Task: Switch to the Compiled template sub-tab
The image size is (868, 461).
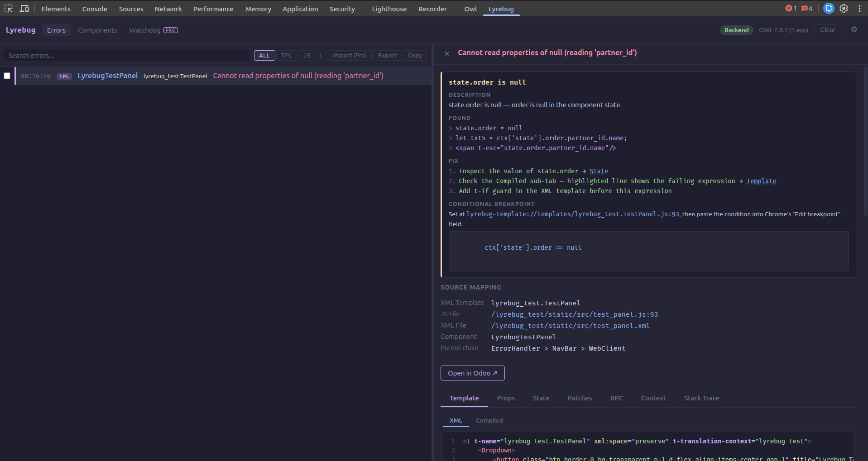Action: 489,421
